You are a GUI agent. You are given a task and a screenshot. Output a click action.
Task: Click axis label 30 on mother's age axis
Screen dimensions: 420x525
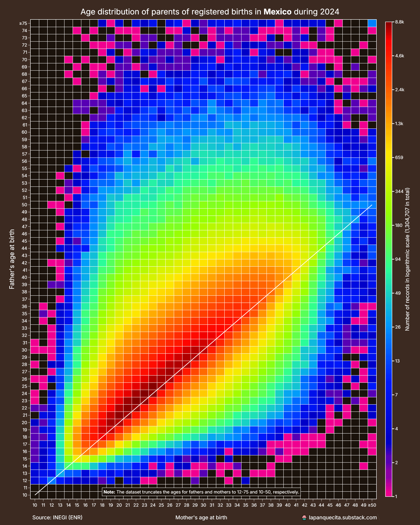[x=203, y=505]
